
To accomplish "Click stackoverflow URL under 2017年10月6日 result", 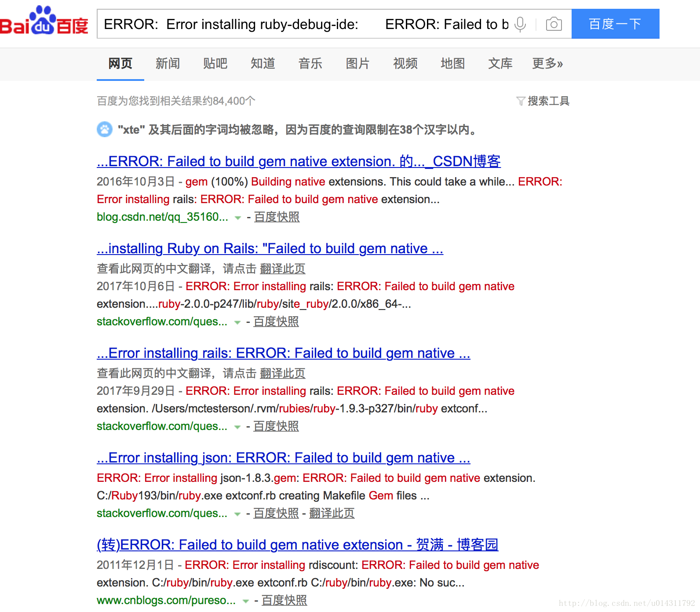I will [162, 321].
